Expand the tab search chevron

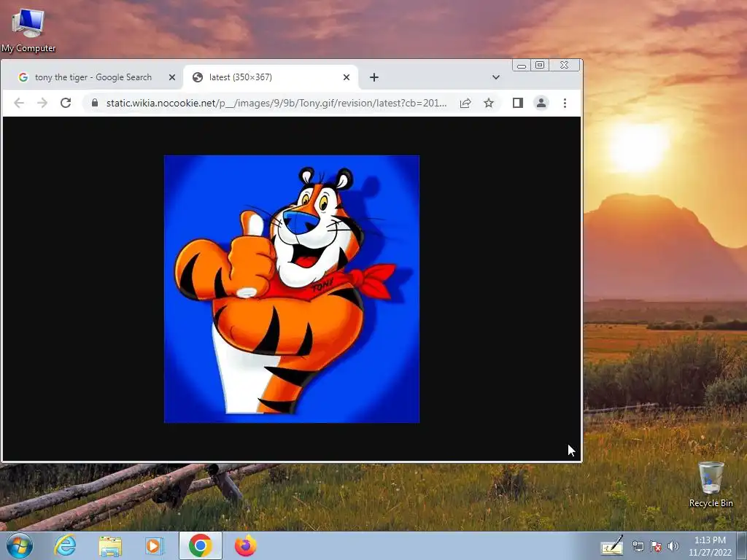496,77
